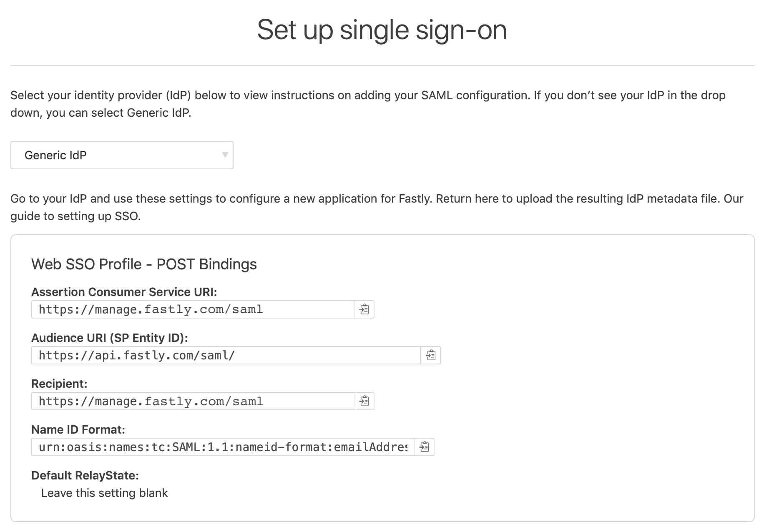The width and height of the screenshot is (764, 532).
Task: Click the Set up single sign-on title
Action: [382, 29]
